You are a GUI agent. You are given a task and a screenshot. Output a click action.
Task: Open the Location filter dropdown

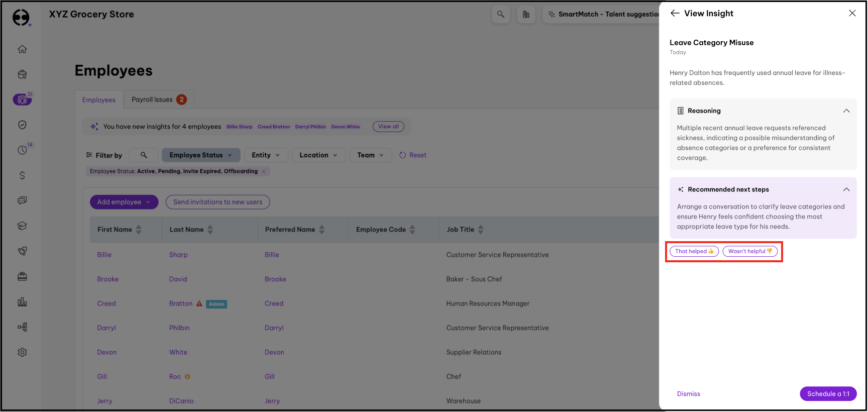318,155
